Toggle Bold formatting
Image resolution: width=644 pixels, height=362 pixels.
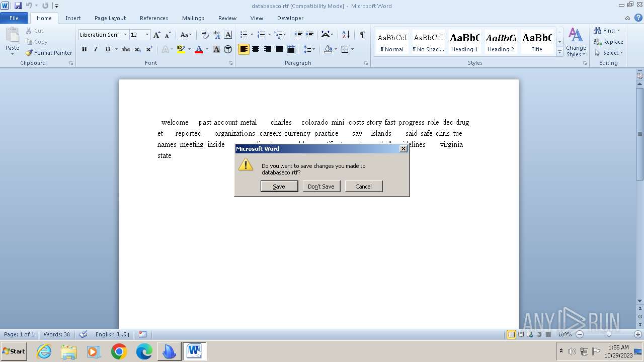pyautogui.click(x=84, y=49)
